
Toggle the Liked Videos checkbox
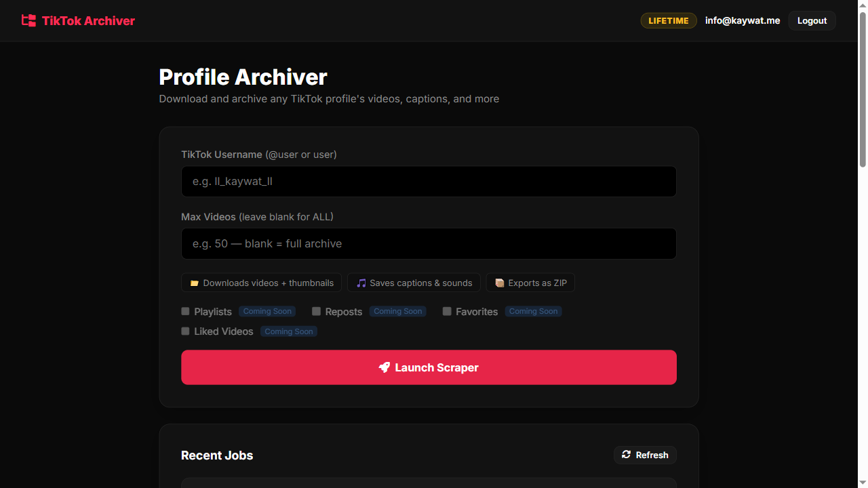pyautogui.click(x=185, y=331)
